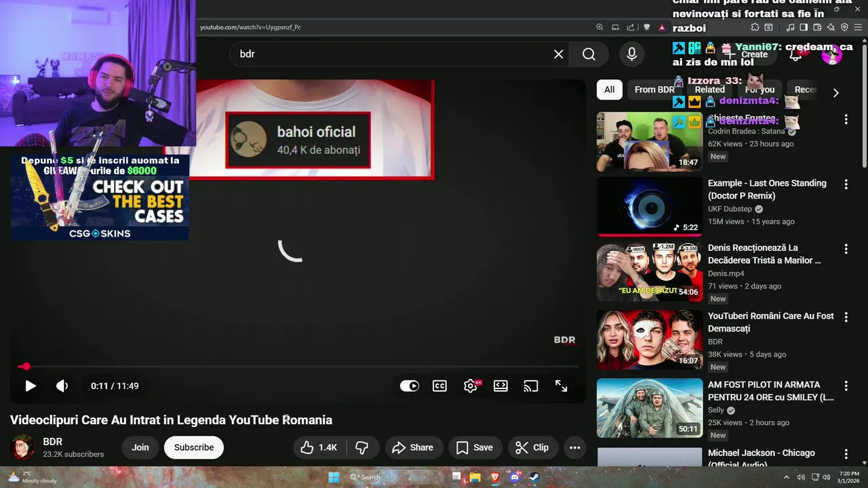Open the music note playlist icon
The width and height of the screenshot is (868, 488).
(x=790, y=27)
